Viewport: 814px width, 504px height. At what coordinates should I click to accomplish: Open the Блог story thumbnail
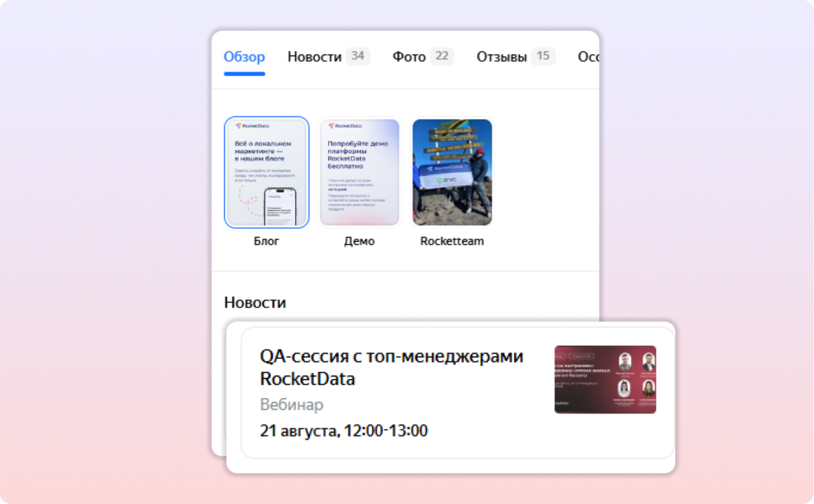tap(266, 173)
